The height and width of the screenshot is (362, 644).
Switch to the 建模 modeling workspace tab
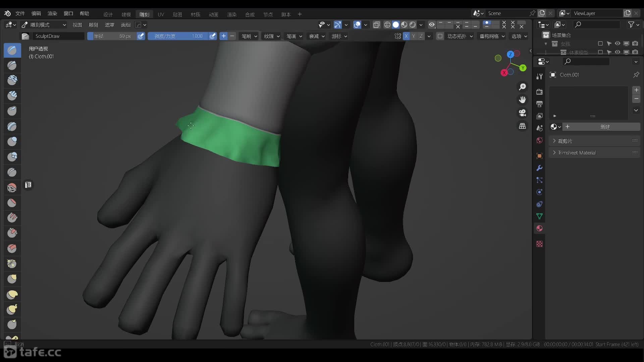126,14
